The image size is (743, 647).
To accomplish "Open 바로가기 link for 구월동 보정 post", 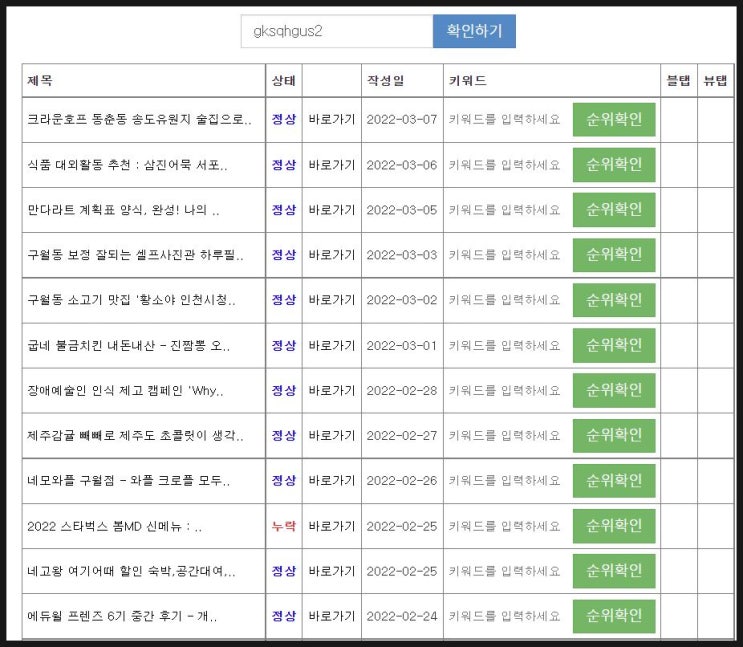I will (332, 255).
